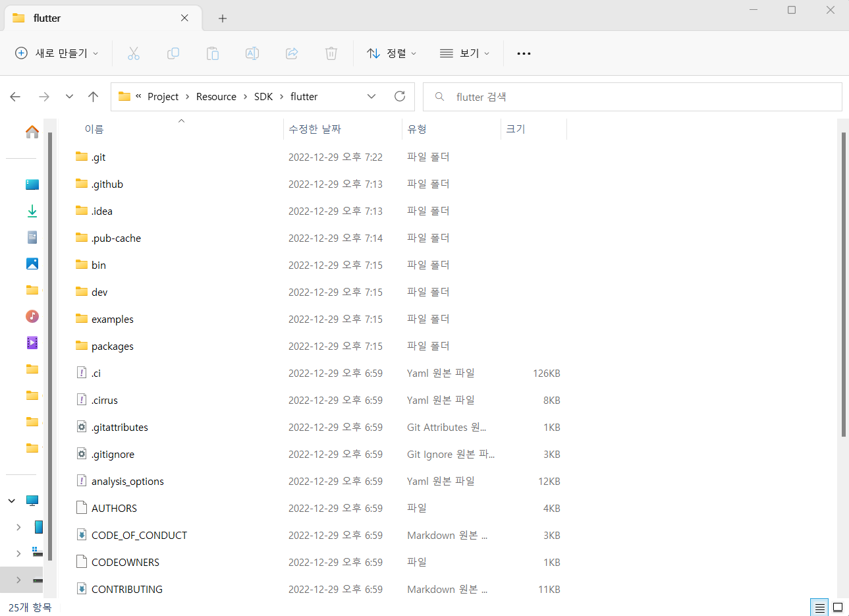This screenshot has width=849, height=616.
Task: Select the flutter tab
Action: click(102, 18)
